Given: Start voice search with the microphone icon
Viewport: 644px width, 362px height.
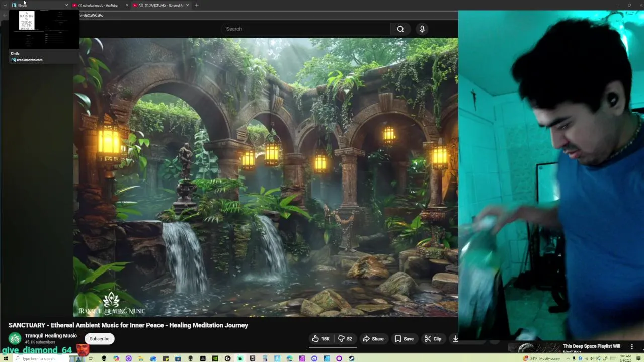Looking at the screenshot, I should [422, 29].
